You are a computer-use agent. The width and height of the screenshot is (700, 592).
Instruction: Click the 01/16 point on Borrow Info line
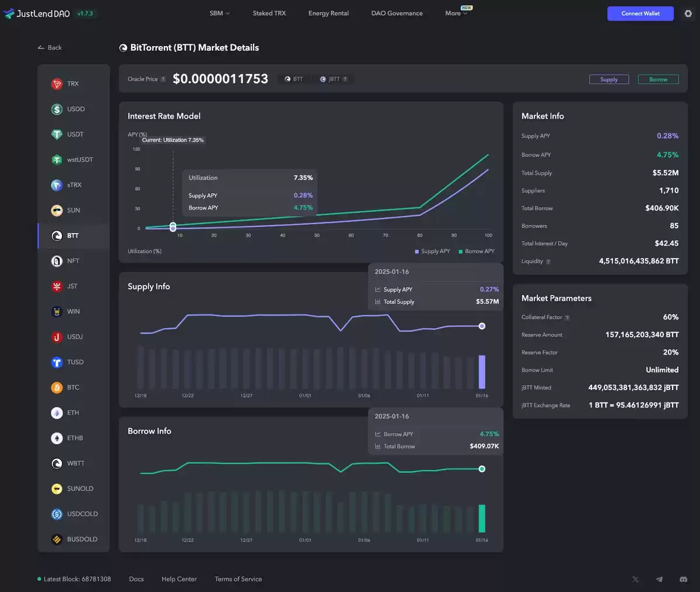(x=482, y=469)
